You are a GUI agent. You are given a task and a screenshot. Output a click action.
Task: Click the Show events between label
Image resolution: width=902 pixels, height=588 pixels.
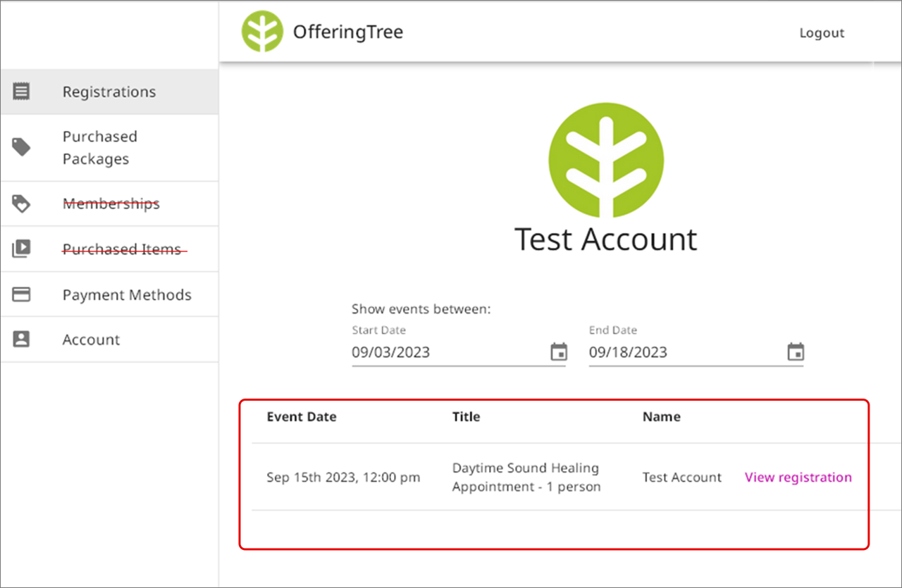click(x=421, y=309)
